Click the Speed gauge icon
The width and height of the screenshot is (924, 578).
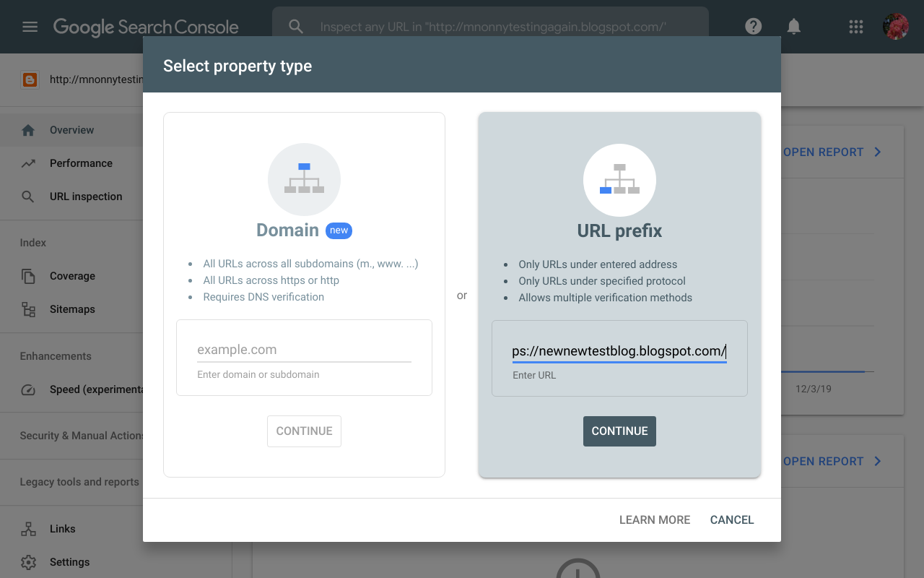pos(28,389)
